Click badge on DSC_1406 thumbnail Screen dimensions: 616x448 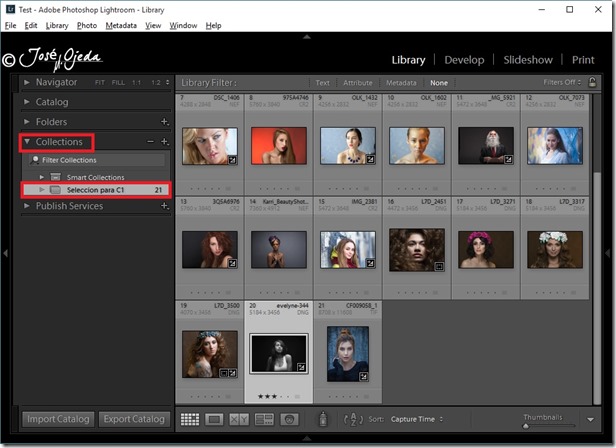(233, 160)
